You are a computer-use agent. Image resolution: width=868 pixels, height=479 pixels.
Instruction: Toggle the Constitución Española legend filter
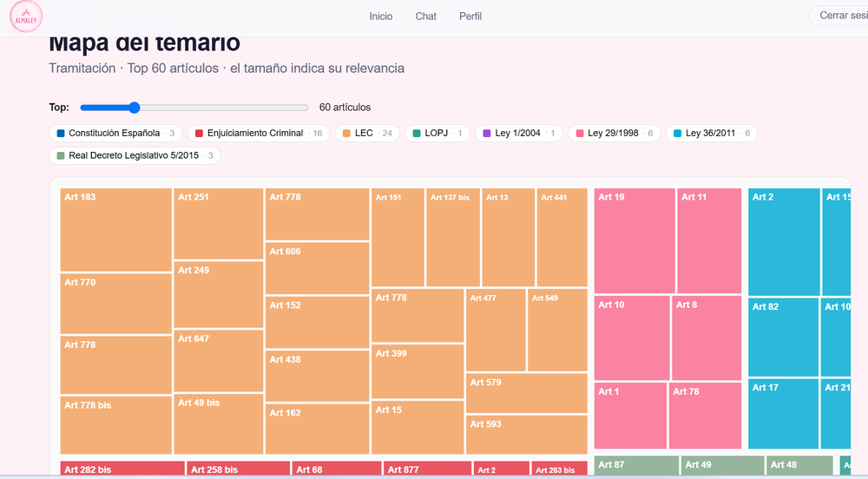pyautogui.click(x=115, y=134)
